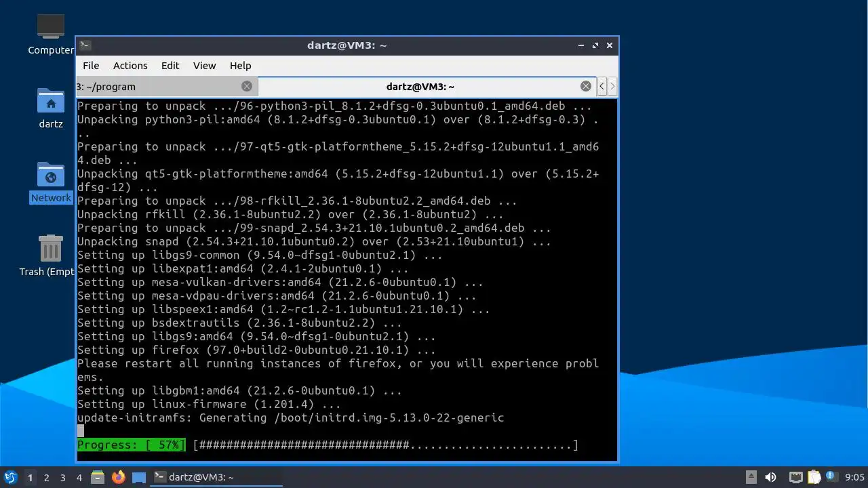Click "Setting up libspeex1:amd64" line
Image resolution: width=868 pixels, height=488 pixels.
pyautogui.click(x=283, y=310)
